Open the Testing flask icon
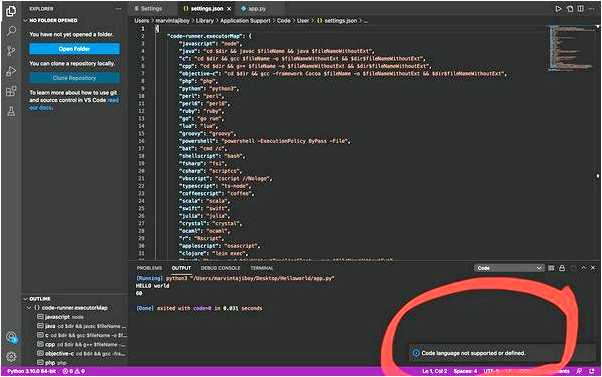Viewport: 602px width, 377px height. pyautogui.click(x=11, y=111)
